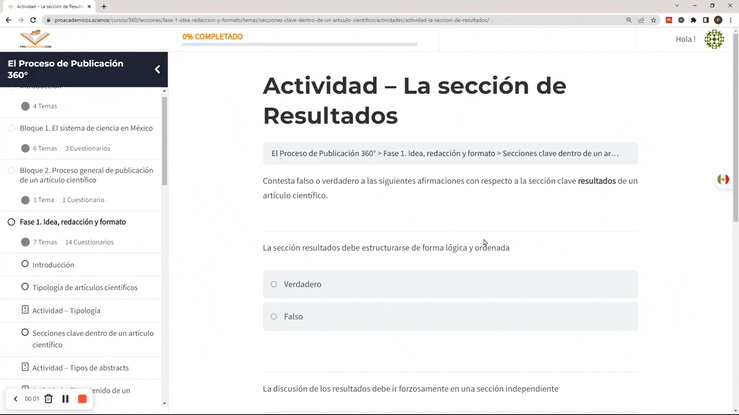Click the bold word 'resultados' in the instructions

tap(597, 181)
